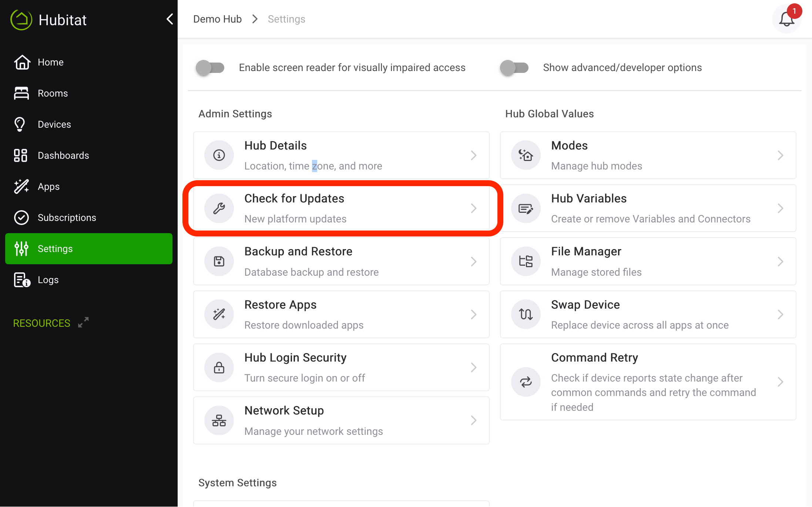812x507 pixels.
Task: Click "Turn secure login on or off" text
Action: pyautogui.click(x=305, y=378)
